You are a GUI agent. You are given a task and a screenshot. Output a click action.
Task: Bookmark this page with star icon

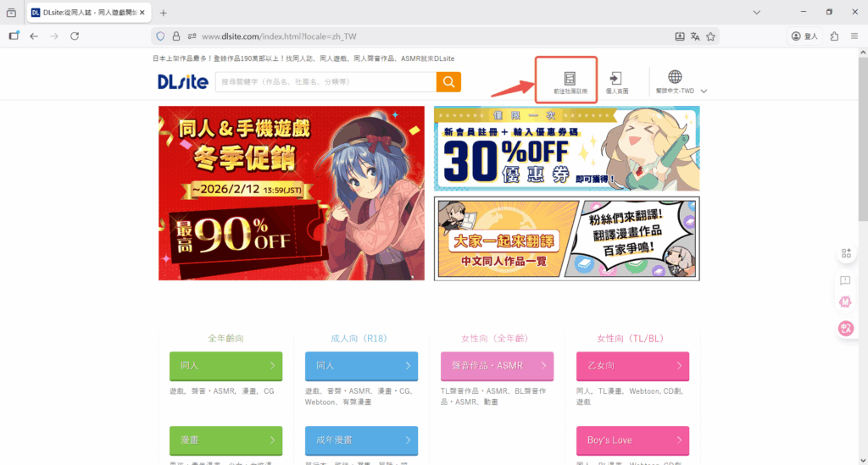tap(711, 36)
